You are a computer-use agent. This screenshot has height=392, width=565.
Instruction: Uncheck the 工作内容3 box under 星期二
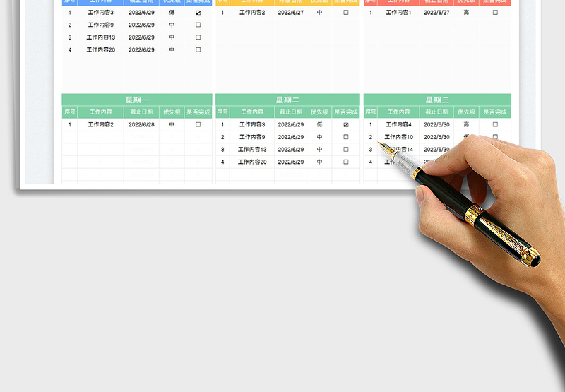(345, 125)
